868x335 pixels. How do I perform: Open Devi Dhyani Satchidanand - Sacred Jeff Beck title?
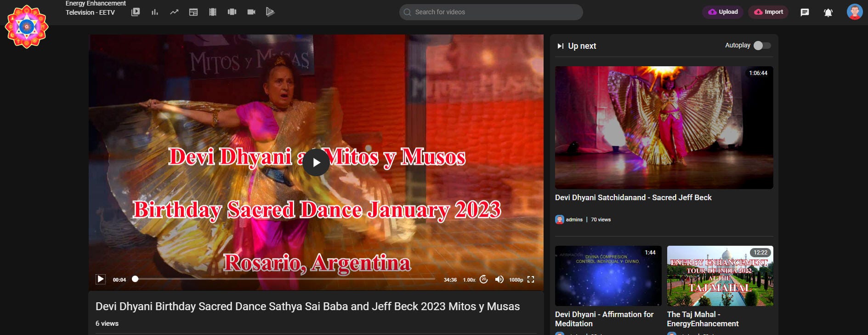coord(633,197)
